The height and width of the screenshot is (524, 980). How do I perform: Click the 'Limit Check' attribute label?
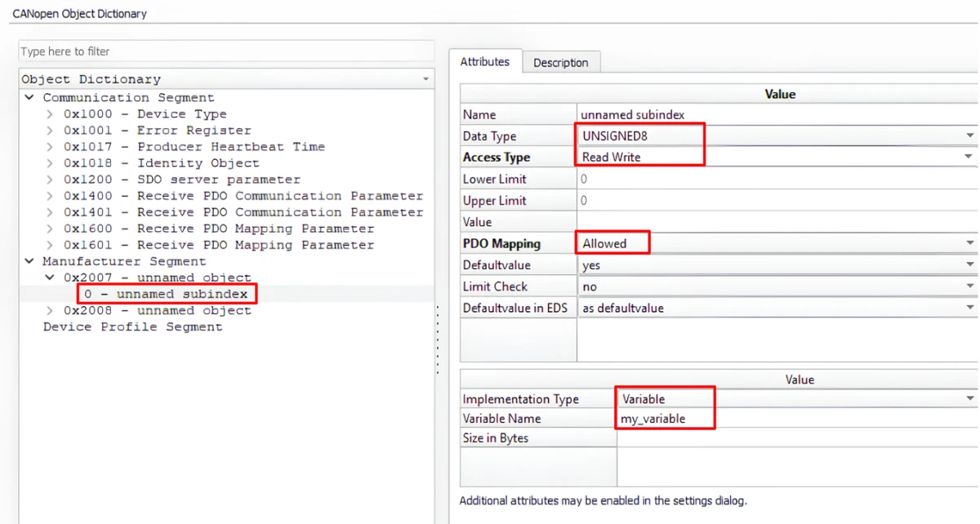pyautogui.click(x=495, y=286)
